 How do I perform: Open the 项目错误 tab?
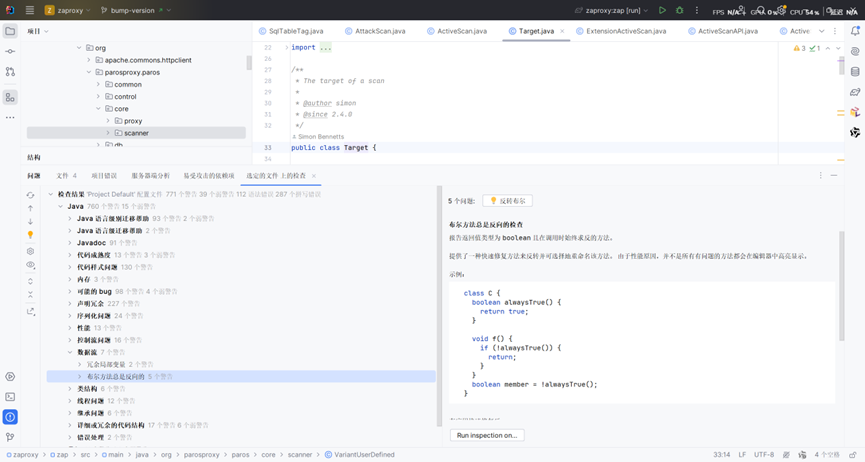[x=104, y=176]
